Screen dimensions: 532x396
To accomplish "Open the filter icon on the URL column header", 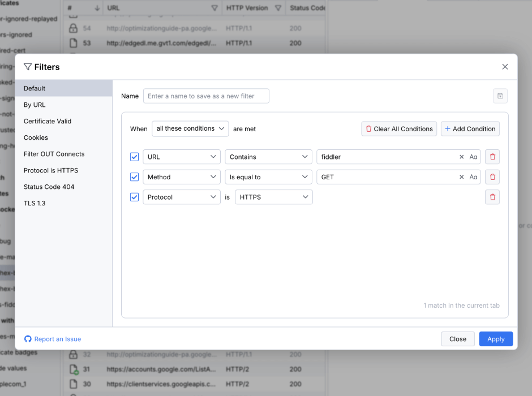I will (x=214, y=7).
